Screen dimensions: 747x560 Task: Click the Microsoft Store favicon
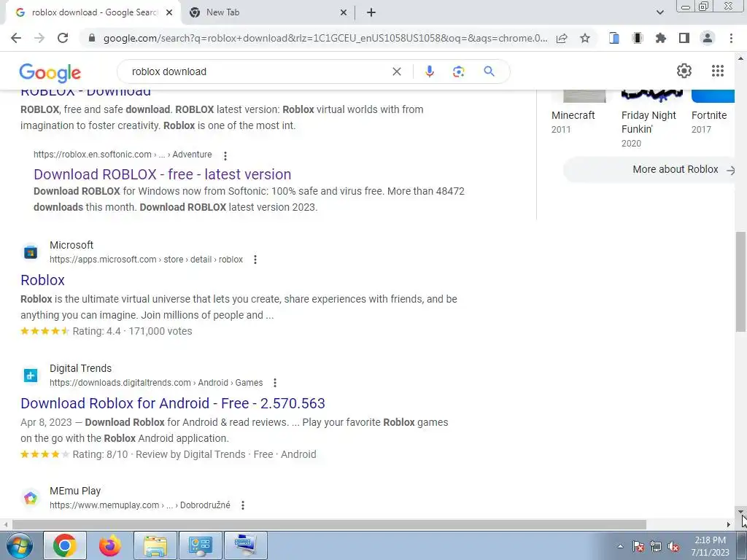[x=31, y=252]
